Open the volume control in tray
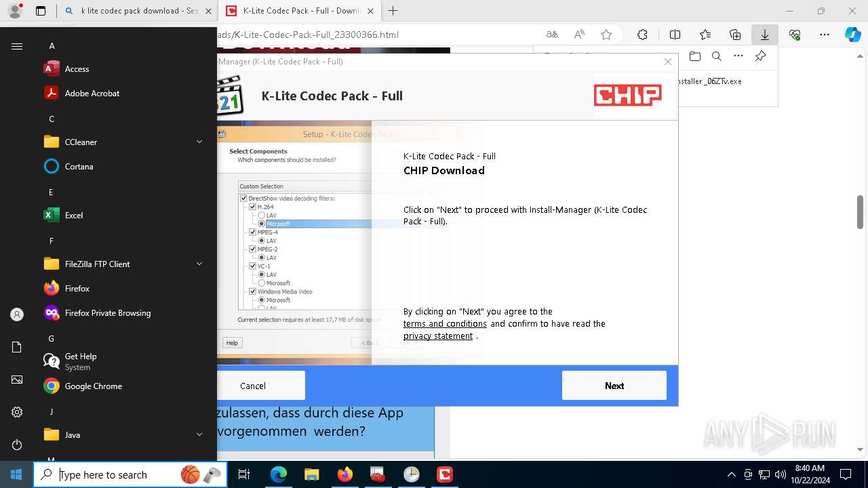Viewport: 868px width, 488px height. (781, 474)
